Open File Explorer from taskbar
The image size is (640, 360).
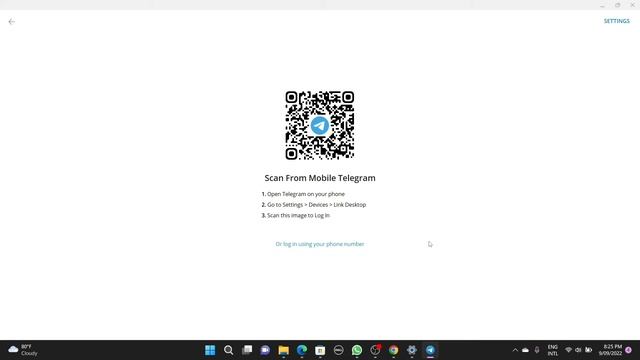[x=283, y=350]
